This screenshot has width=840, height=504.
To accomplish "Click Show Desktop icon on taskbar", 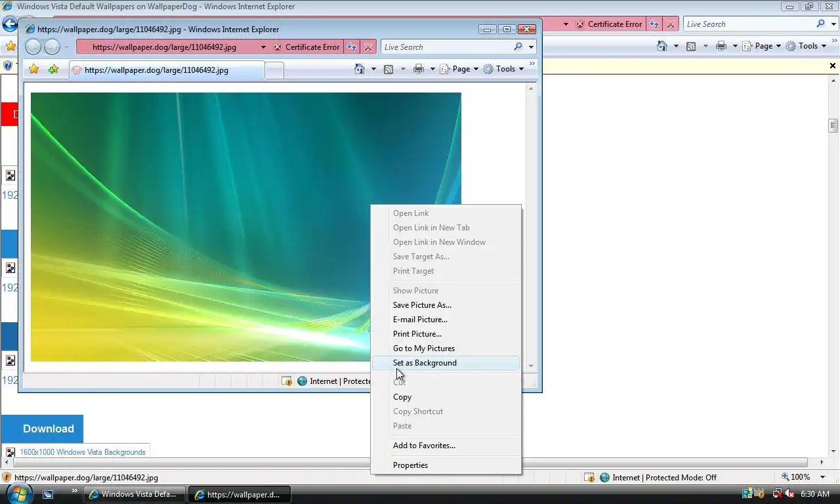I will coord(47,494).
